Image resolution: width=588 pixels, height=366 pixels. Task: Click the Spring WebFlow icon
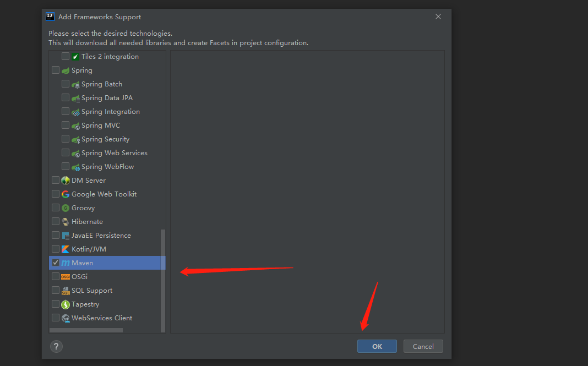pyautogui.click(x=75, y=167)
